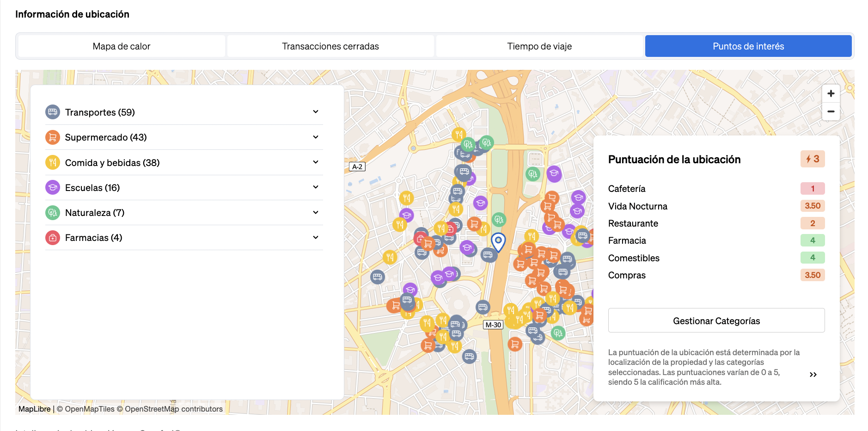Click the A-2 road label on map
This screenshot has height=431, width=868.
[357, 167]
